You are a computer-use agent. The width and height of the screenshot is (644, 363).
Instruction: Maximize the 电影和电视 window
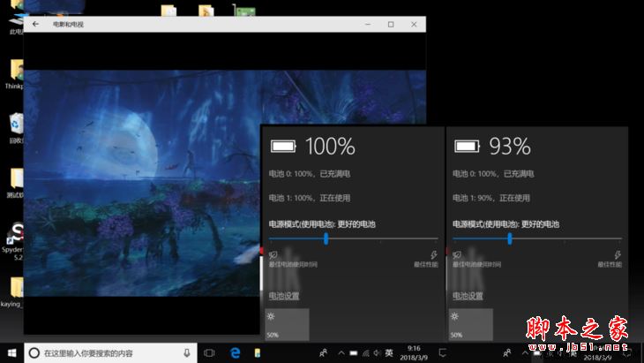(x=391, y=24)
